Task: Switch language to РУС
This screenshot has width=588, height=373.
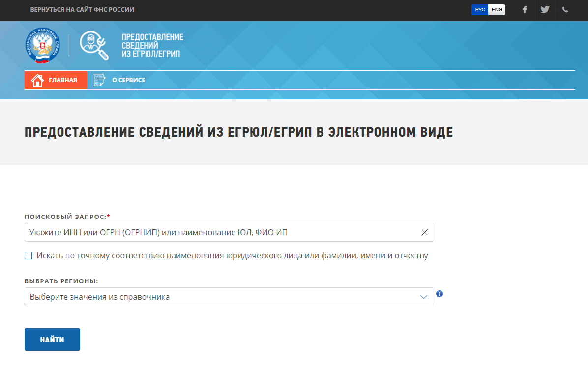Action: click(x=479, y=9)
